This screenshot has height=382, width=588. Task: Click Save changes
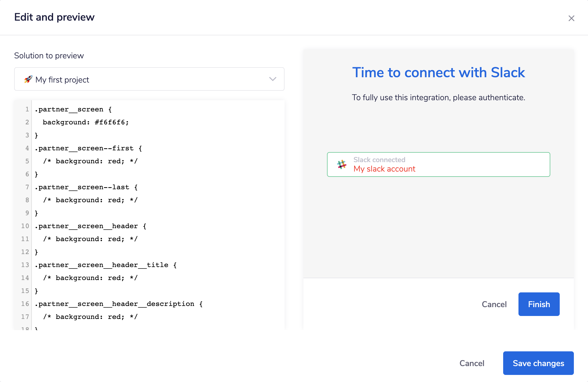[x=538, y=363]
